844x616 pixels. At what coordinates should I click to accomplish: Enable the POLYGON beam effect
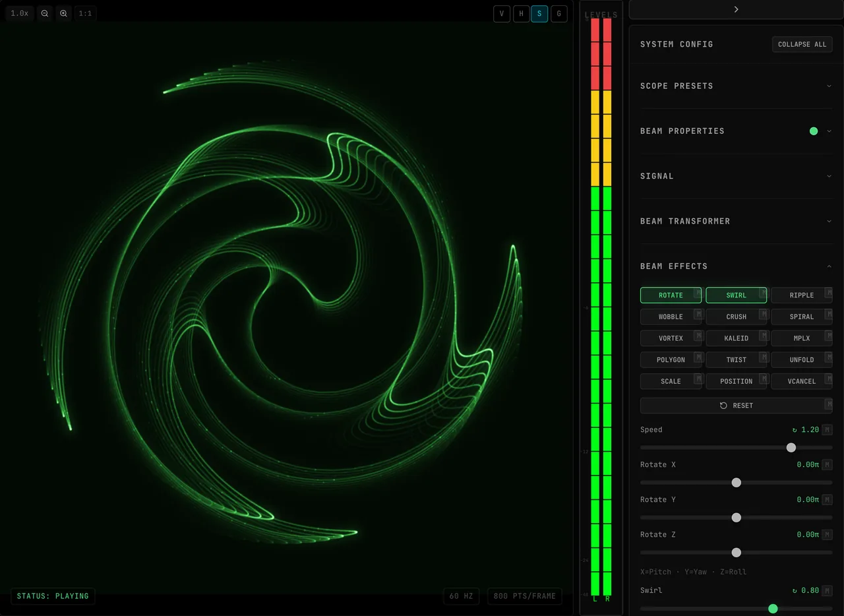[x=671, y=360]
